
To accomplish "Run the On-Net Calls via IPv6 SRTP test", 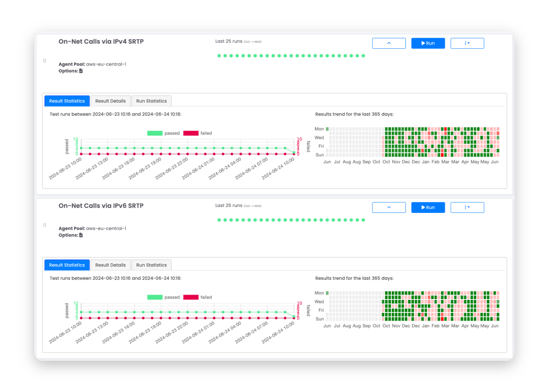I will click(428, 207).
